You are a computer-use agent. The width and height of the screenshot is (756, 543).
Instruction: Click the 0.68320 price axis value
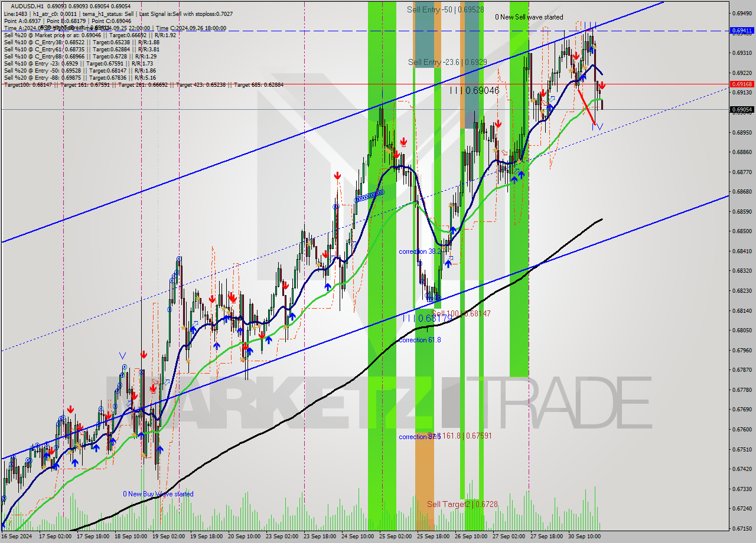point(742,270)
